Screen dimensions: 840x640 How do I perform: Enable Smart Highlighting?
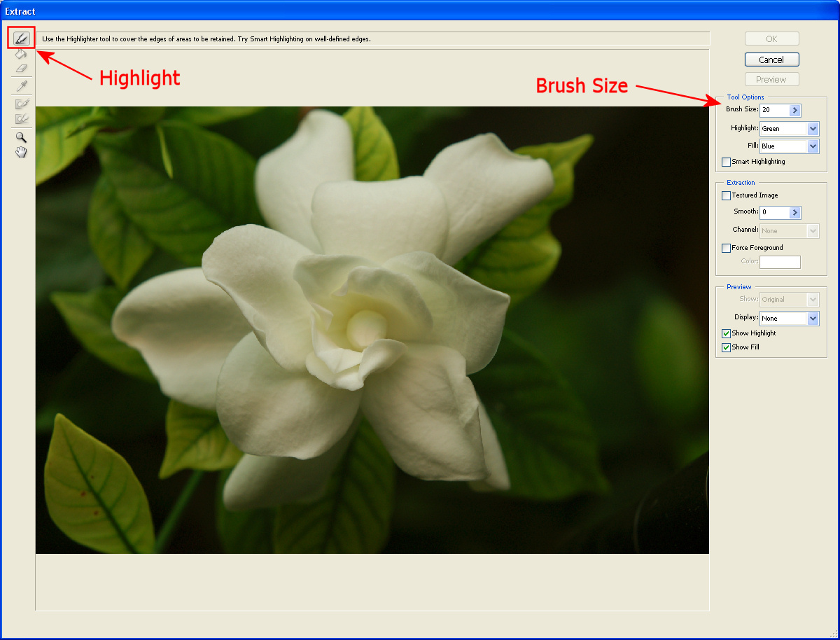click(x=726, y=162)
